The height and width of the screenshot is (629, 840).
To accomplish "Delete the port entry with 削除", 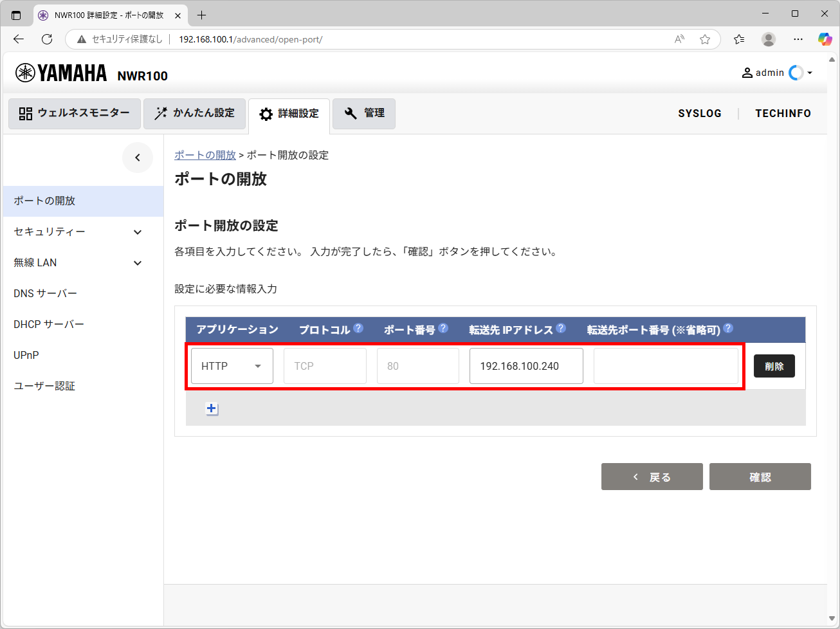I will [774, 366].
